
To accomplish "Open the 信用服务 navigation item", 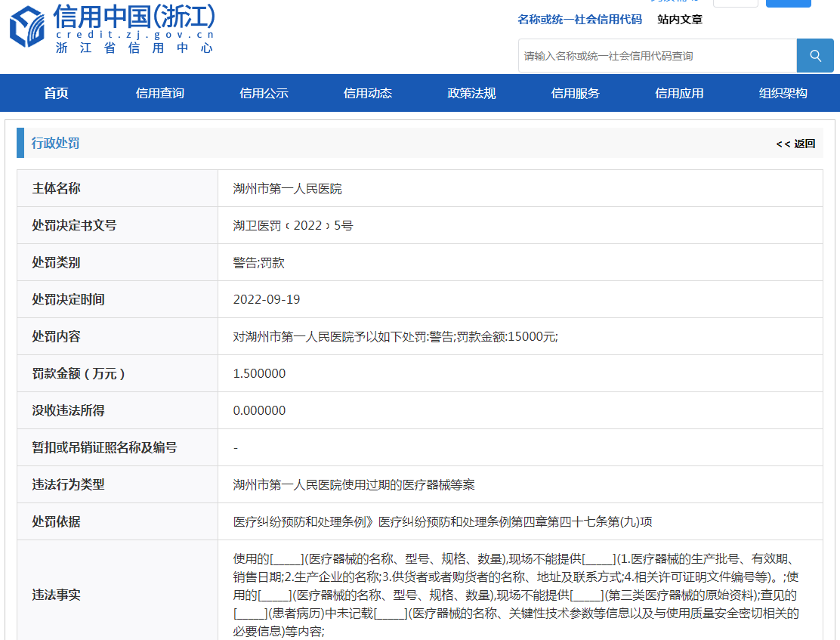I will [x=576, y=93].
